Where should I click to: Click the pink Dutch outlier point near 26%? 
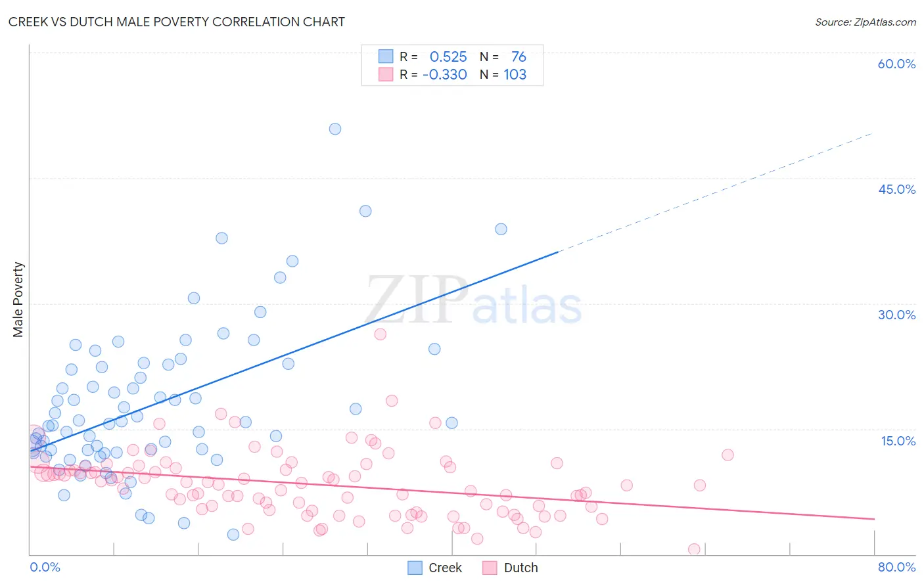[380, 334]
